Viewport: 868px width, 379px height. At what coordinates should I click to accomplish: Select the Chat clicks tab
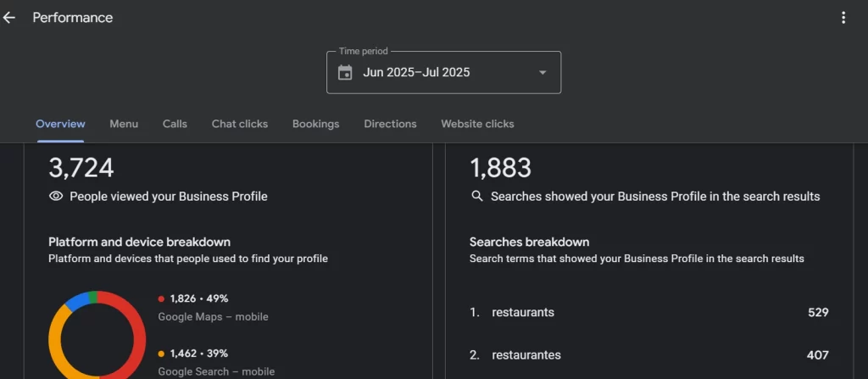(x=240, y=124)
